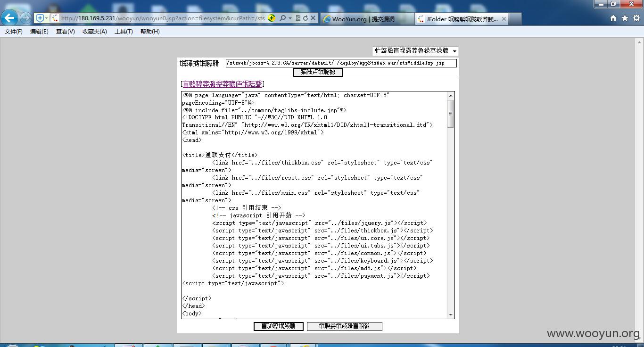Click the browser Forward arrow
Image resolution: width=644 pixels, height=347 pixels.
(25, 18)
